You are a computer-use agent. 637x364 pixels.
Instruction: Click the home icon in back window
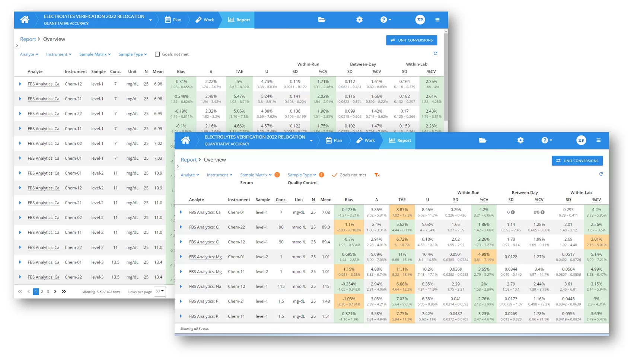[25, 20]
